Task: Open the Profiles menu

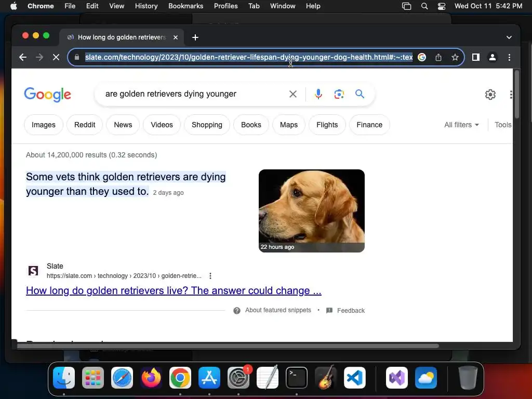Action: 225,6
